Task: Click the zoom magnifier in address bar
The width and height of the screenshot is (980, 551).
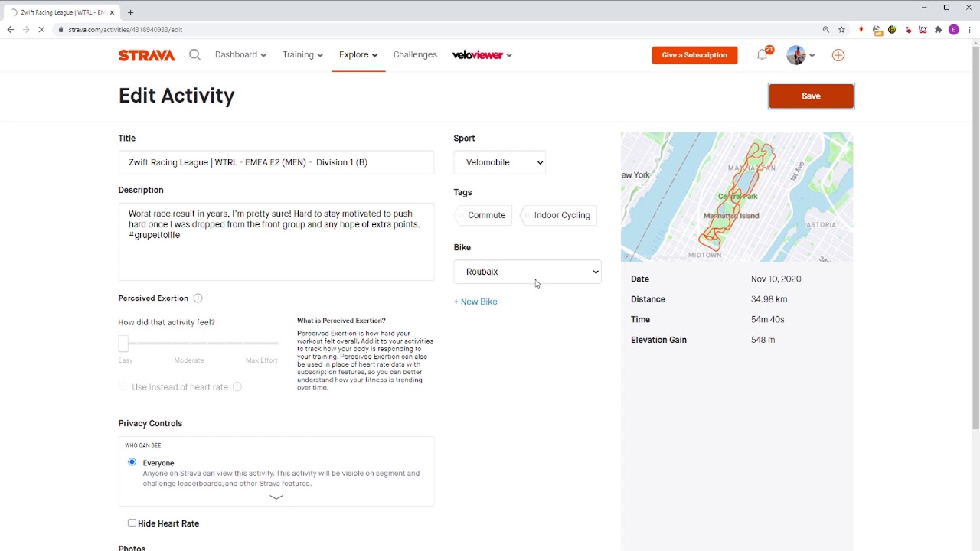Action: click(x=826, y=30)
